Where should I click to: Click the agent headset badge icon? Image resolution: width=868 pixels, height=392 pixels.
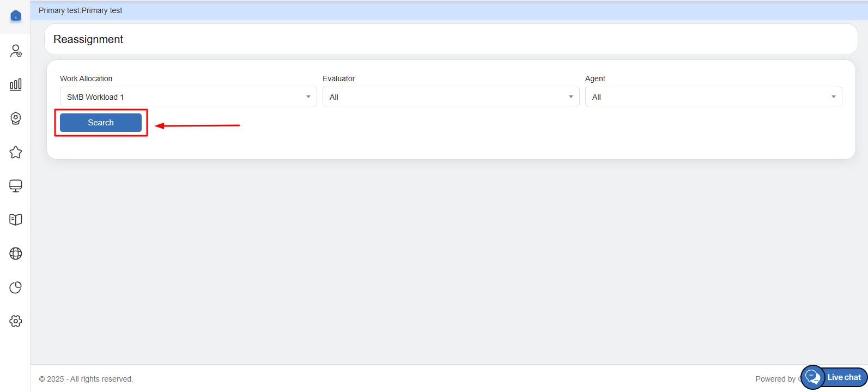coord(16,118)
